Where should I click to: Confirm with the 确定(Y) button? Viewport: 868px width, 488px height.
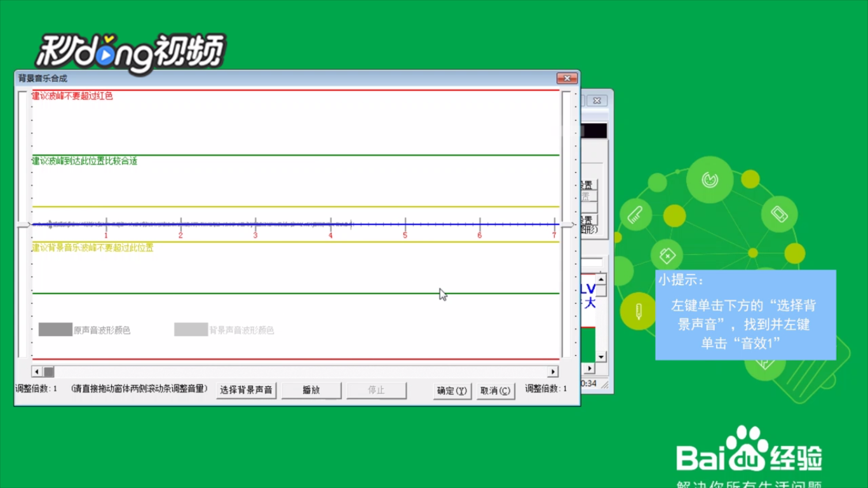(x=452, y=391)
